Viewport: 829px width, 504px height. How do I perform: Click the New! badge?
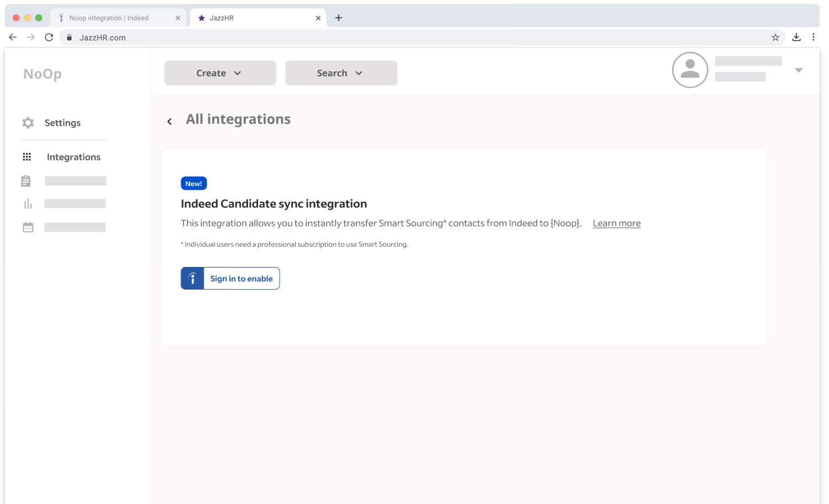(x=194, y=183)
